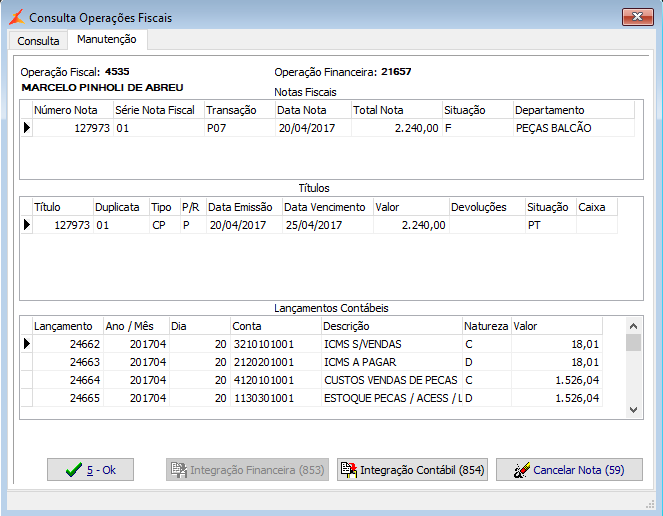Switch to the Consulta tab
663x516 pixels.
38,41
